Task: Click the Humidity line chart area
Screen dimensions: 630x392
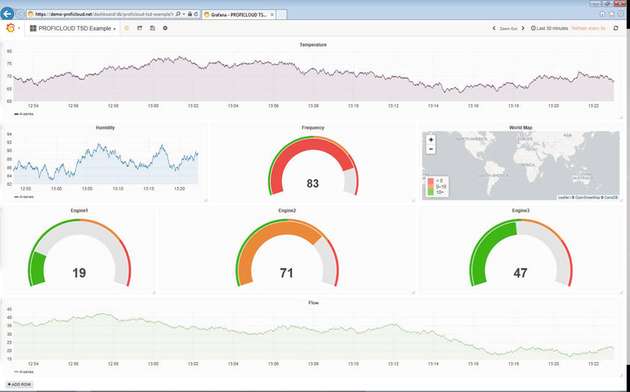Action: point(106,159)
